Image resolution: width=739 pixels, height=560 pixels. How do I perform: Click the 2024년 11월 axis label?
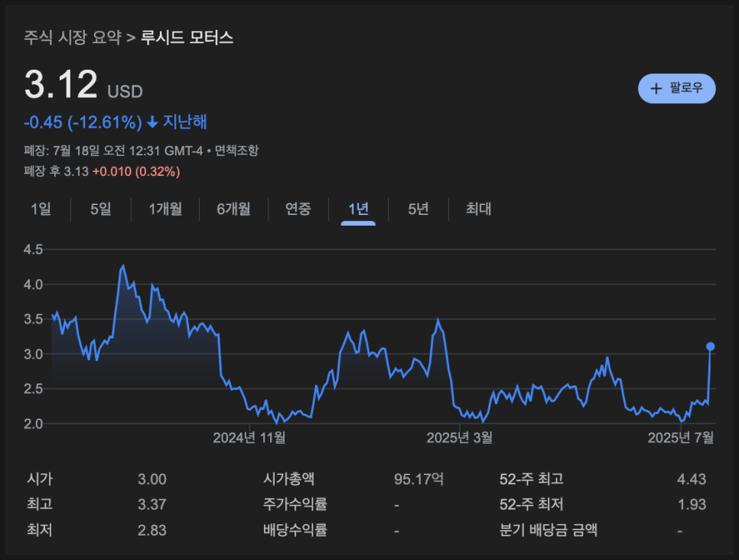tap(249, 438)
